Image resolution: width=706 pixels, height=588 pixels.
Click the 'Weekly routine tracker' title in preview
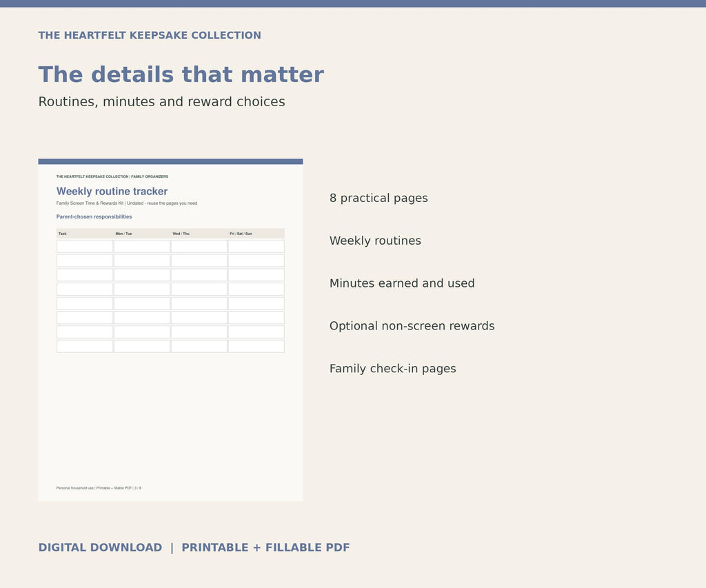(112, 192)
